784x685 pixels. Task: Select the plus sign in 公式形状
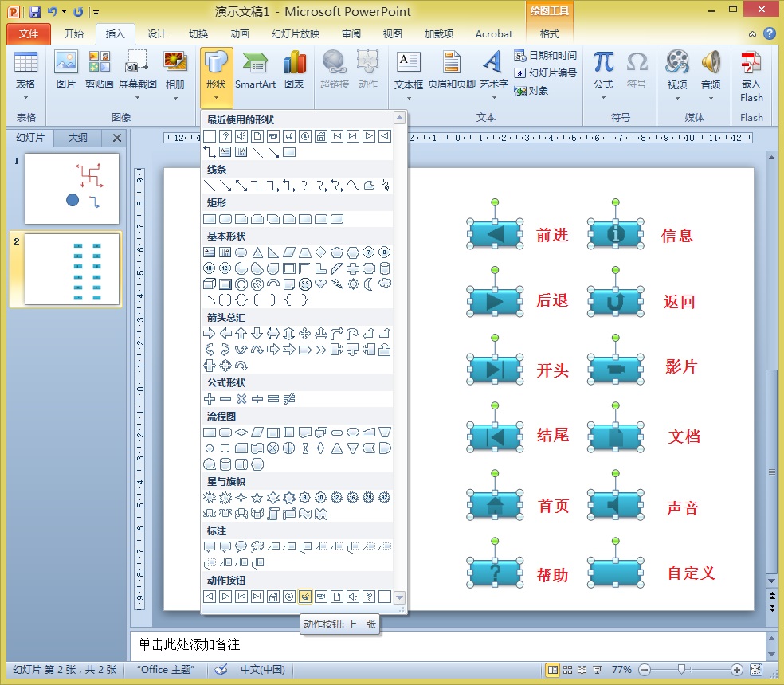[210, 398]
